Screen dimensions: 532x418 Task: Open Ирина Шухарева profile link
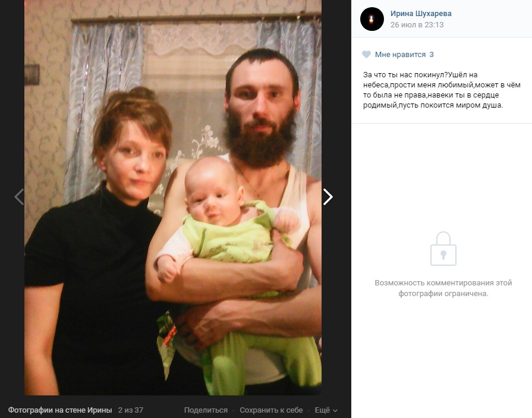coord(421,14)
